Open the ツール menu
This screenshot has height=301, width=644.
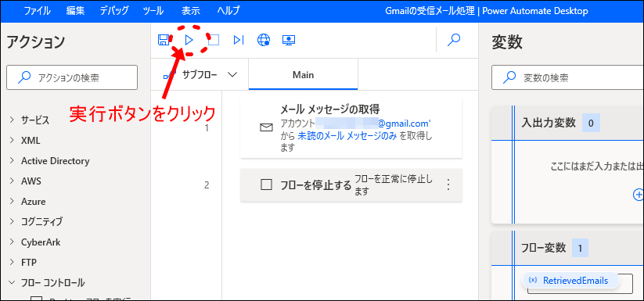tap(153, 11)
